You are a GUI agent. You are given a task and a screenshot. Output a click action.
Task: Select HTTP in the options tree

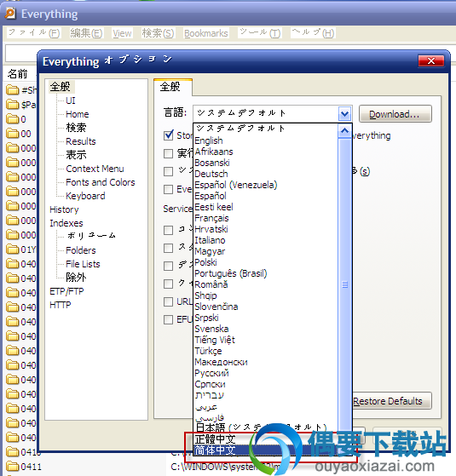click(61, 305)
